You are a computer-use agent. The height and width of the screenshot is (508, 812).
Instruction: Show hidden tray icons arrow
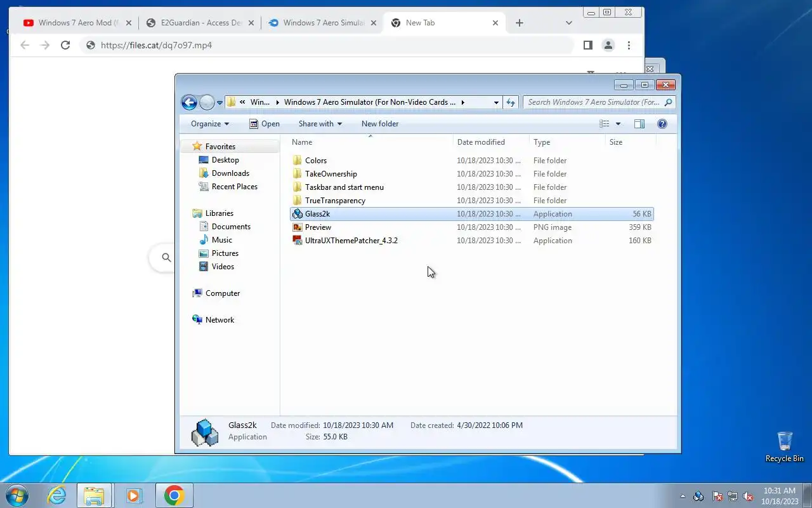pyautogui.click(x=683, y=497)
